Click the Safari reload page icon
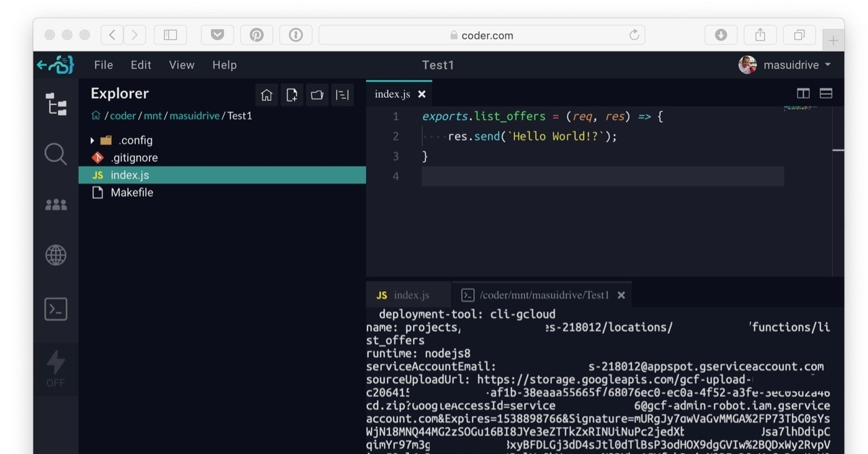This screenshot has width=868, height=454. [634, 35]
